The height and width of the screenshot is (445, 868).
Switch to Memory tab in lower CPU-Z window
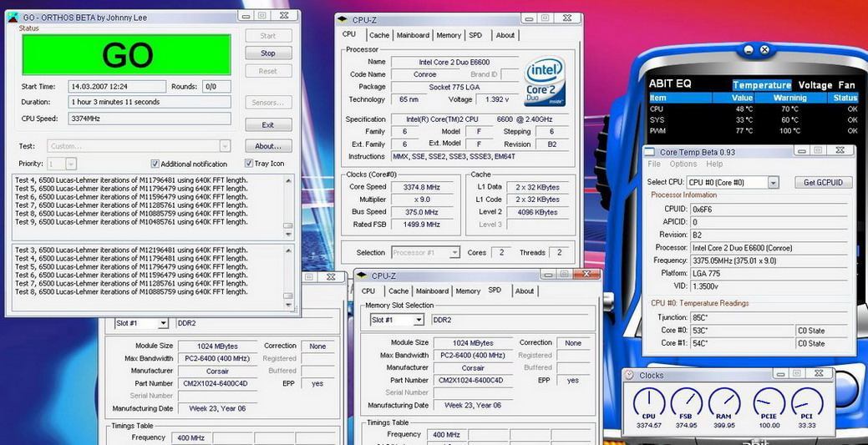[x=468, y=291]
